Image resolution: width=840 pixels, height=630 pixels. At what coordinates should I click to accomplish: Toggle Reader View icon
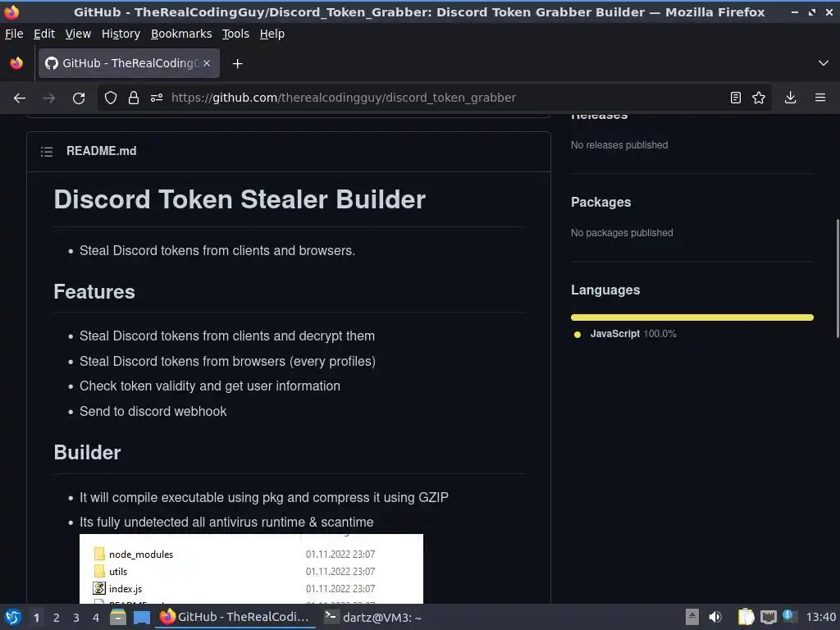point(736,98)
